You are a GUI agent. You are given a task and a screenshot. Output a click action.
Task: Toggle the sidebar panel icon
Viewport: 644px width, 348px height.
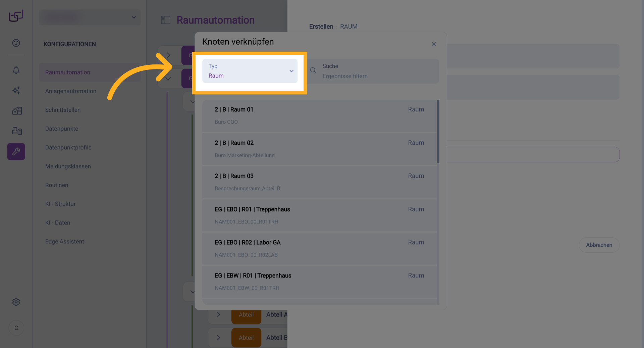(166, 20)
